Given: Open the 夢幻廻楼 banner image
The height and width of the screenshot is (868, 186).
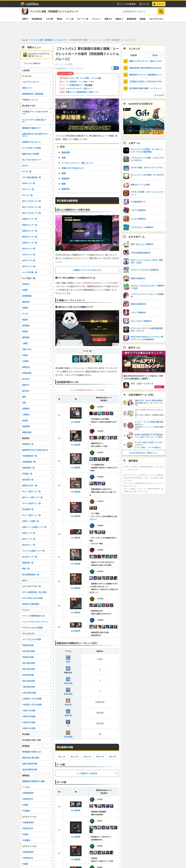Looking at the screenshot, I should pos(87,115).
